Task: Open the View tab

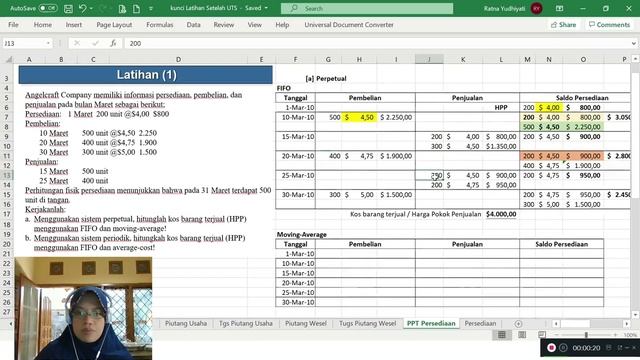Action: [255, 25]
